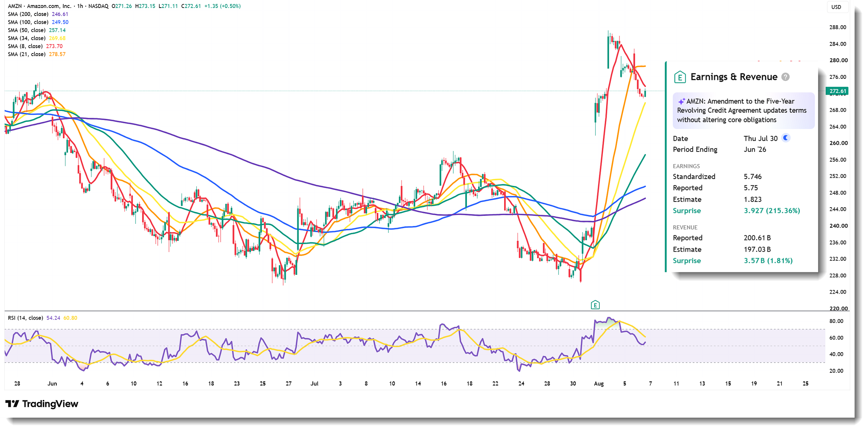Click the Earnings & Revenue title
Screen dimensions: 868x431
tap(734, 77)
